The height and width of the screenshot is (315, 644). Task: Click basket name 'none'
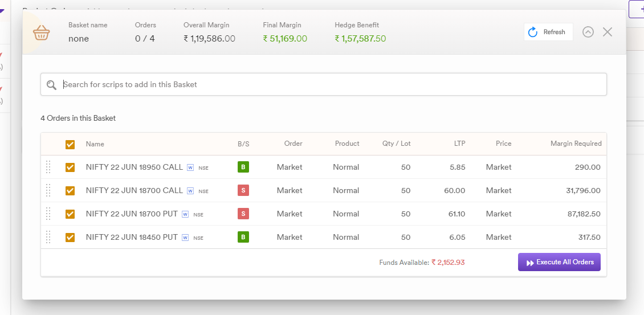79,39
